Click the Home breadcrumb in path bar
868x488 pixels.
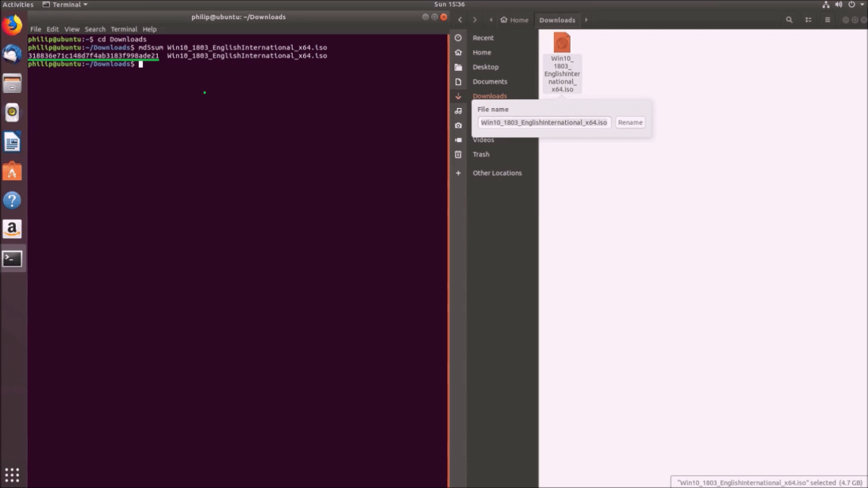pyautogui.click(x=514, y=20)
